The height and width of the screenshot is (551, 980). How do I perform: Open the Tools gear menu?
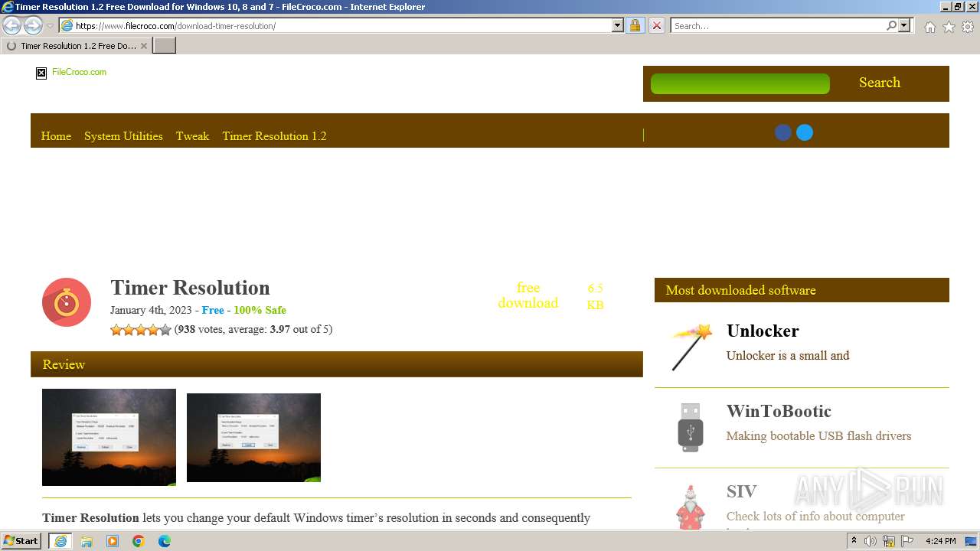pos(968,27)
